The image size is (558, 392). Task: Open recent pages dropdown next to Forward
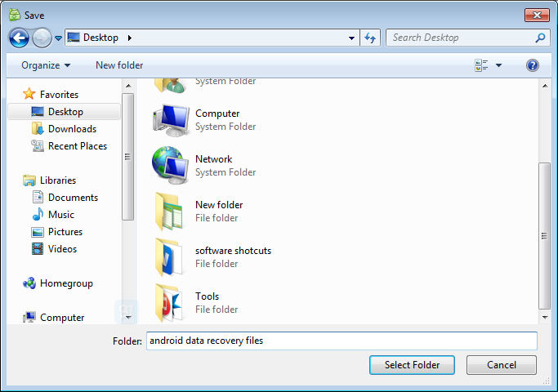(x=59, y=38)
